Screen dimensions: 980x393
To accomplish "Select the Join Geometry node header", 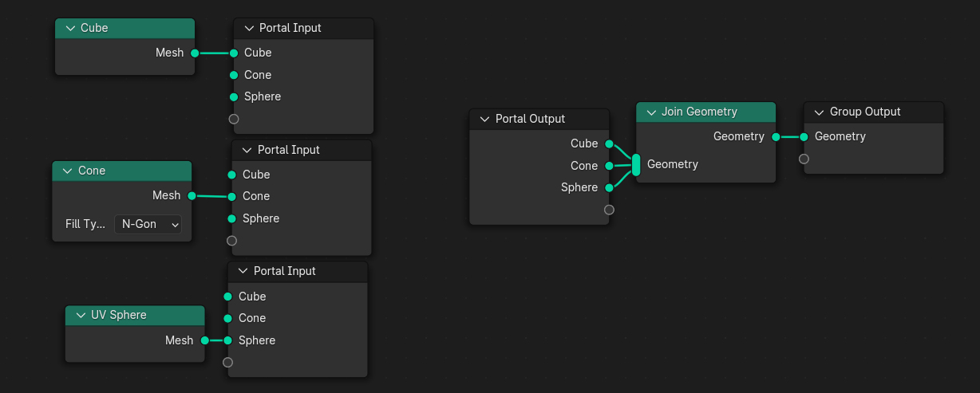I will (706, 112).
